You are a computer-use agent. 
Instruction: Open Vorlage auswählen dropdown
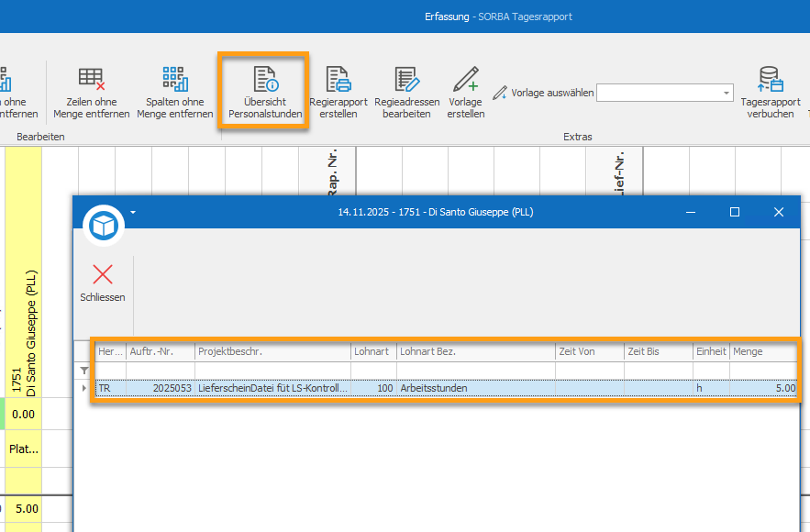tap(727, 93)
